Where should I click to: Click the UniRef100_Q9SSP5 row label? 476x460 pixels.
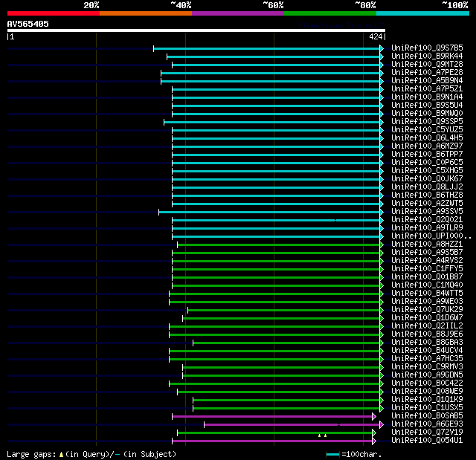427,122
